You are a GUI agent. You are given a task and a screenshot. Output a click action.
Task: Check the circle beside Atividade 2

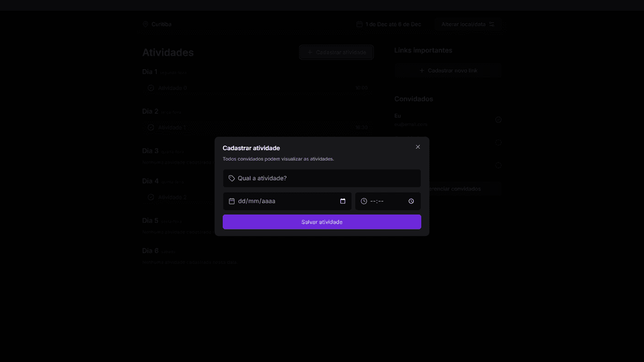150,197
